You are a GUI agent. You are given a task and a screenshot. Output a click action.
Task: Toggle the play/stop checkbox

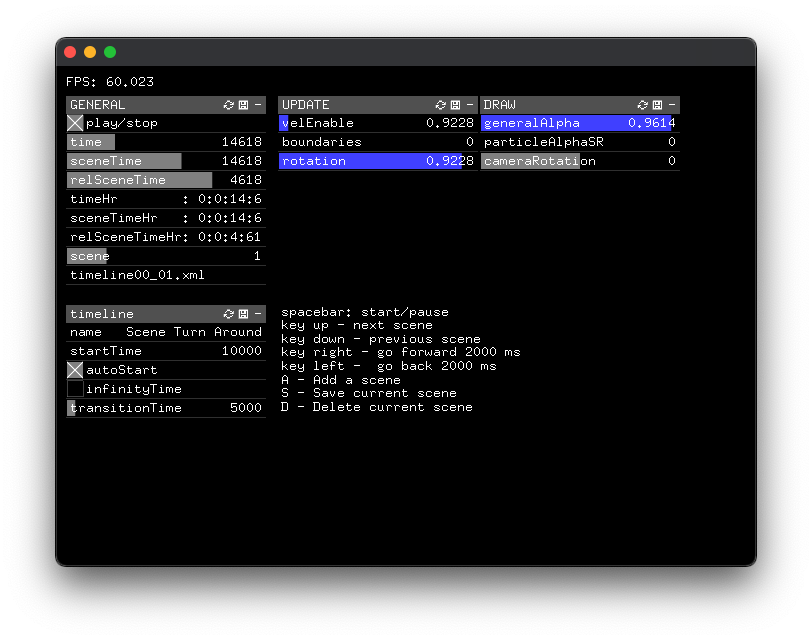click(75, 123)
